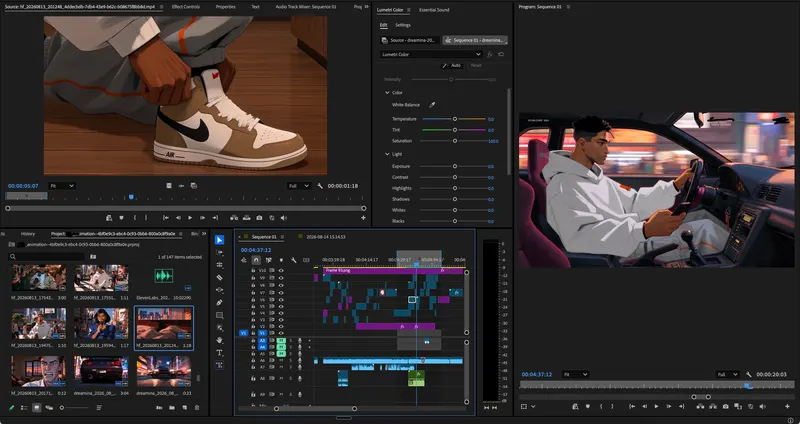
Task: Click Export Frame camera in Source monitor
Action: [x=259, y=218]
